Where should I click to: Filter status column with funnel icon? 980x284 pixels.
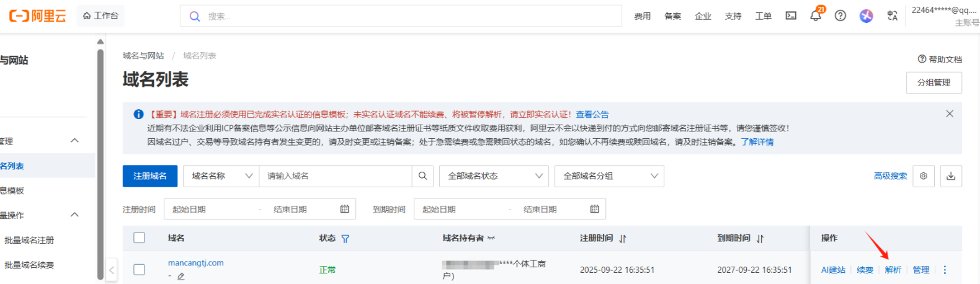(345, 239)
